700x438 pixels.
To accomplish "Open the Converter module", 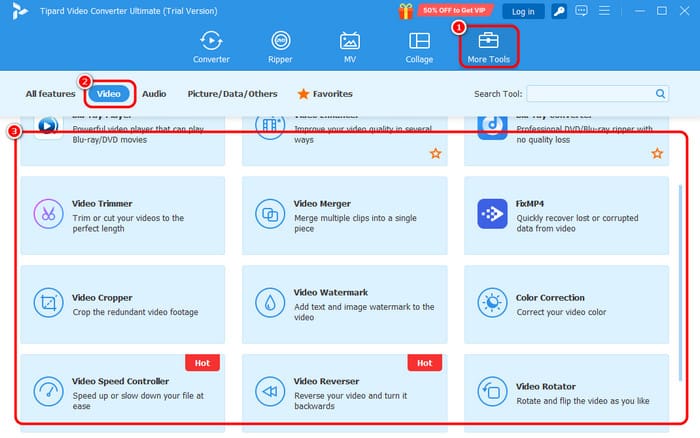I will (x=211, y=47).
